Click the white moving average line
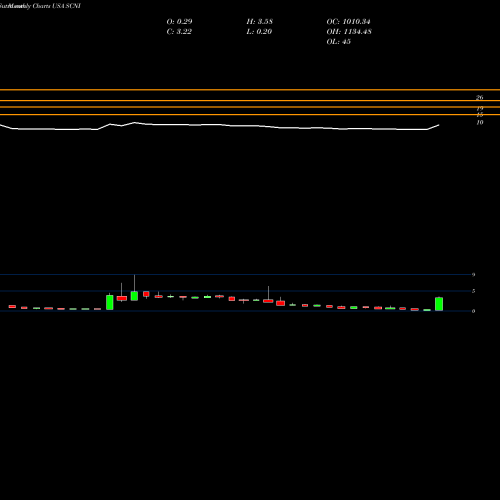This screenshot has height=500, width=500. 219,126
